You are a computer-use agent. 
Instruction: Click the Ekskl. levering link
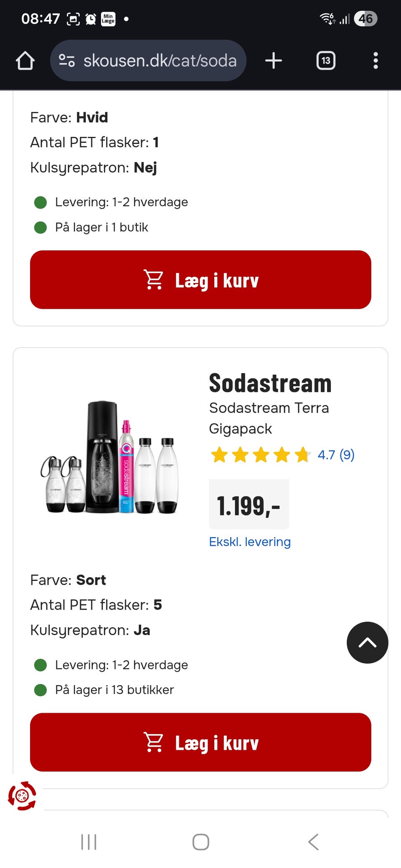click(250, 542)
